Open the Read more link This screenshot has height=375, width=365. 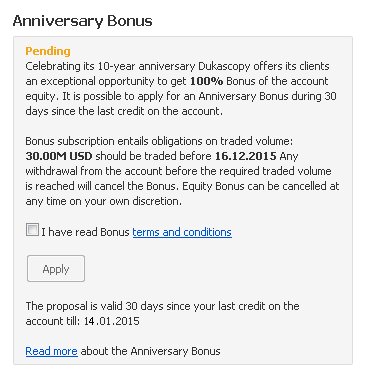coord(52,351)
